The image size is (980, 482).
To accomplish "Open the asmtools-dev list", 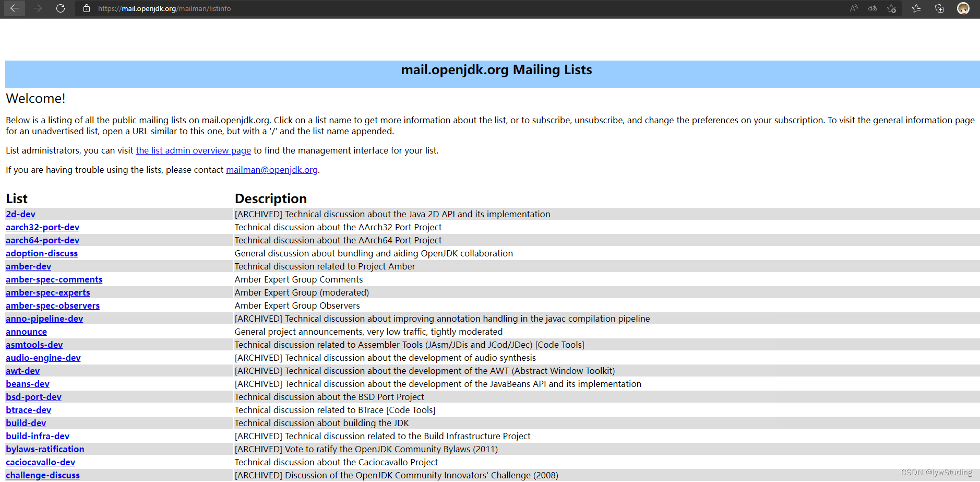I will (34, 345).
